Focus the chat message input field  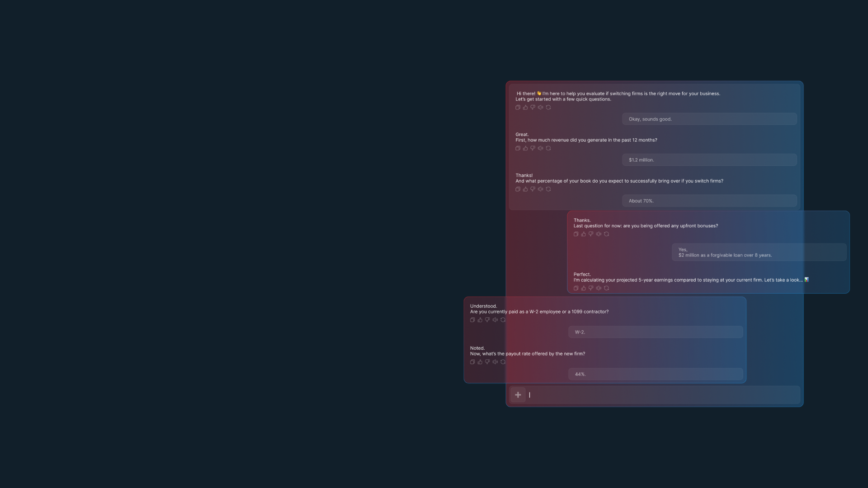pos(660,395)
